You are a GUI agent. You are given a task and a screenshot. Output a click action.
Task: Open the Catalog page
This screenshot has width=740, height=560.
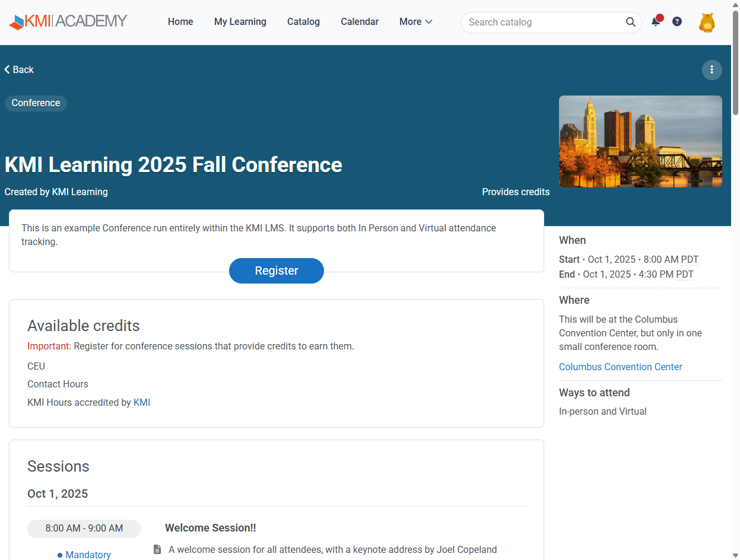(303, 22)
